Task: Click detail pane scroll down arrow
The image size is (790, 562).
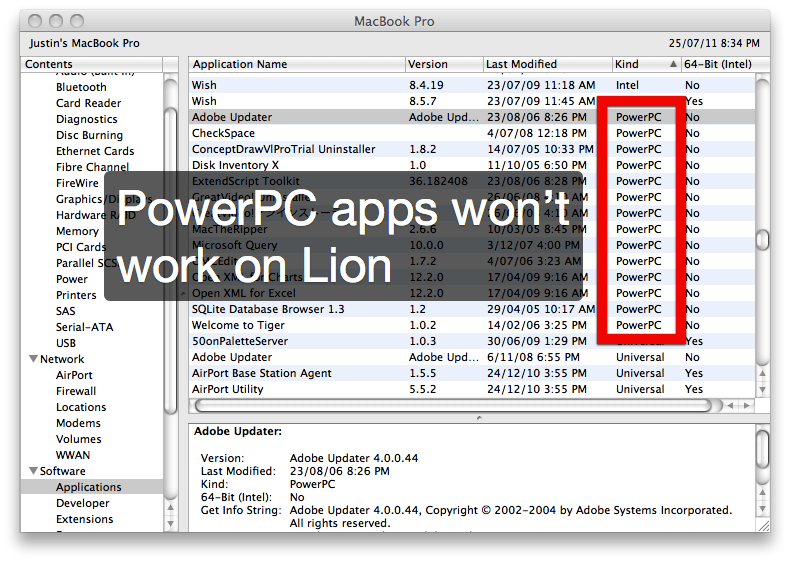Action: (x=763, y=509)
